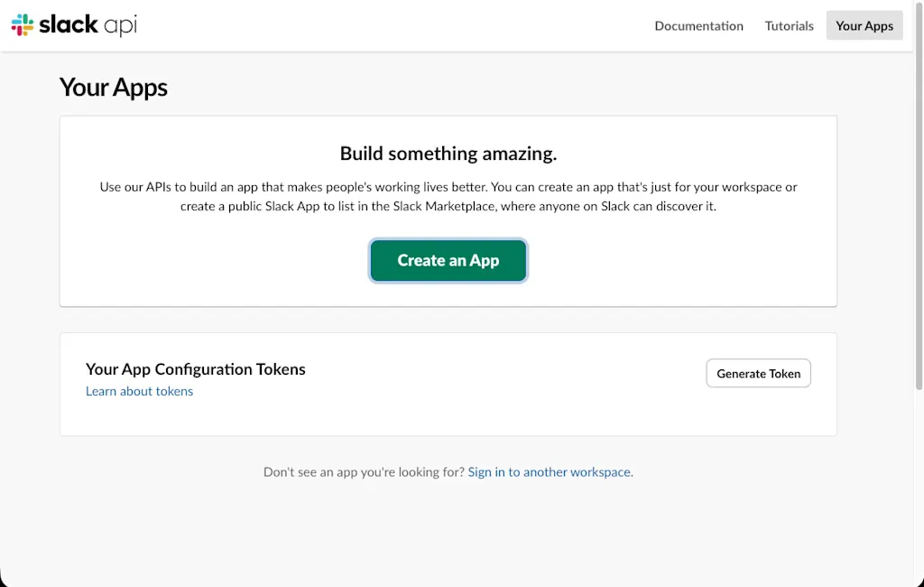Click the 'Your App Configuration Tokens' heading

[x=196, y=369]
